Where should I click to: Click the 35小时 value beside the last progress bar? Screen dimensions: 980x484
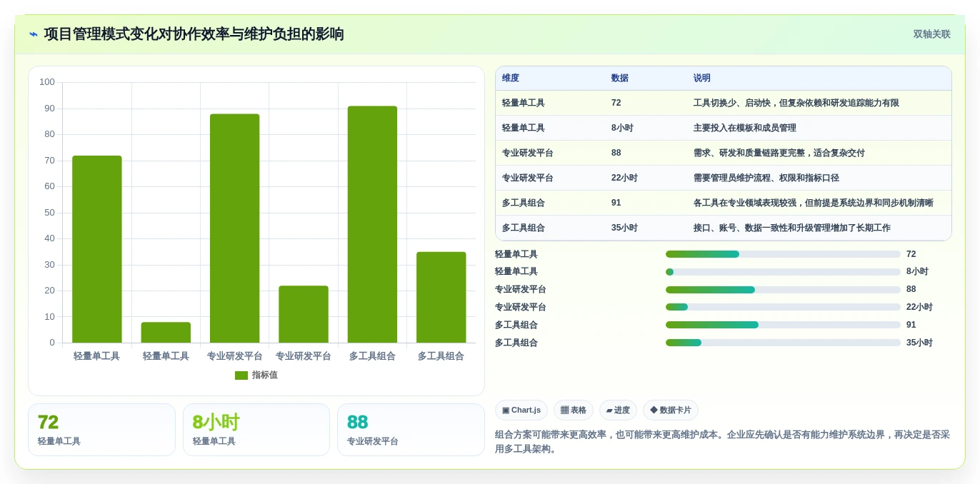coord(919,343)
